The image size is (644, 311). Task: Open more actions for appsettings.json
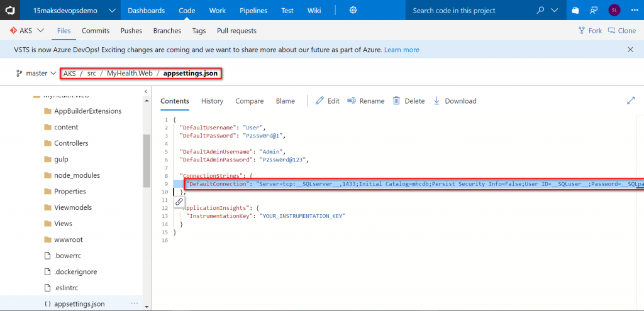(135, 303)
